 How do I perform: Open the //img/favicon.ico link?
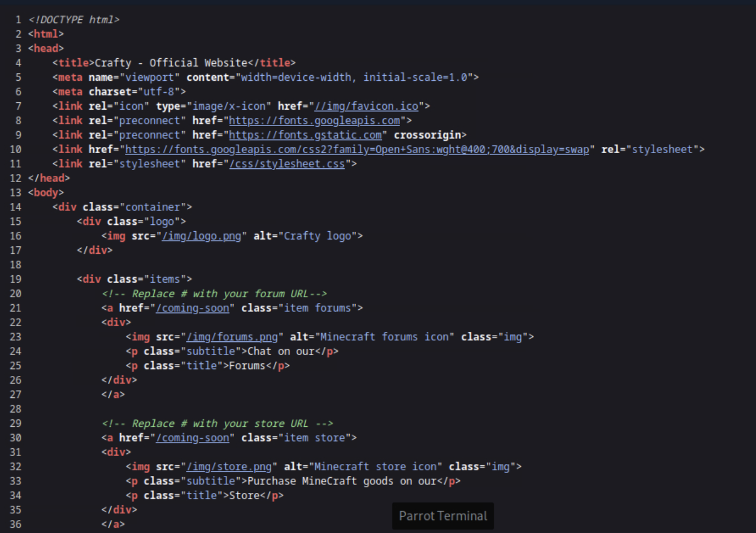[366, 106]
